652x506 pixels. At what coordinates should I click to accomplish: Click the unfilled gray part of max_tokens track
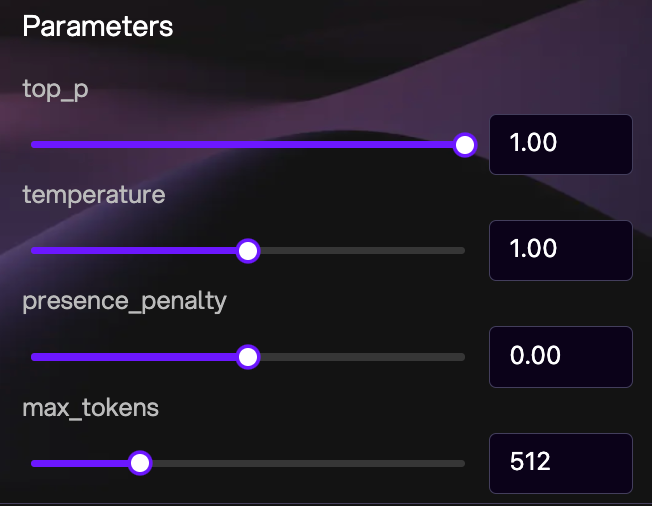pyautogui.click(x=300, y=463)
